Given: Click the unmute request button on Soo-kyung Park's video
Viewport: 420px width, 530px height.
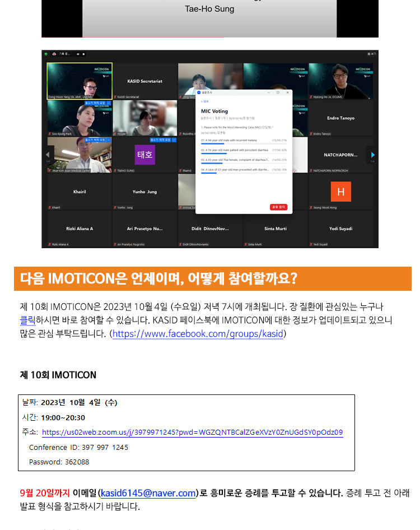Looking at the screenshot, I should point(95,103).
